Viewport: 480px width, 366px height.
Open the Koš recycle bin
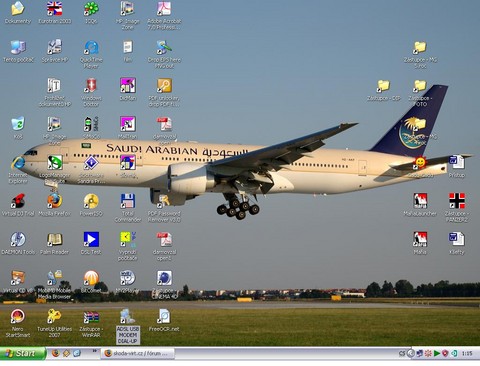(x=18, y=124)
